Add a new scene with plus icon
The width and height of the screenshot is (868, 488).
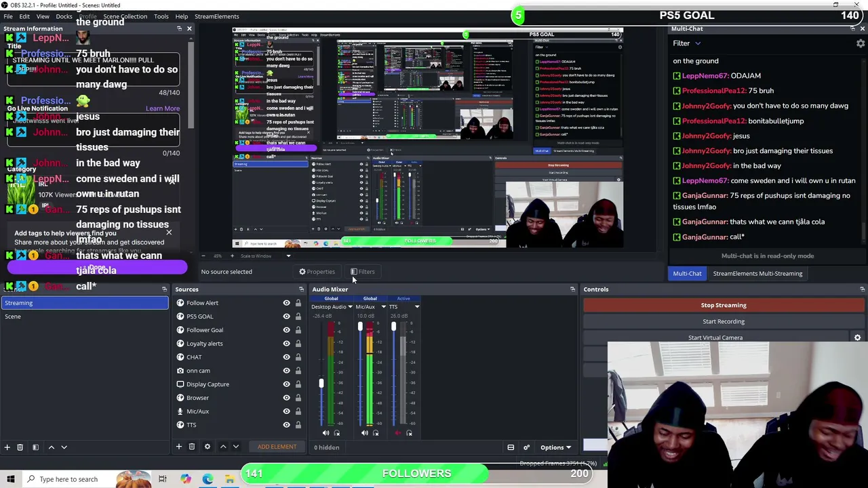7,447
